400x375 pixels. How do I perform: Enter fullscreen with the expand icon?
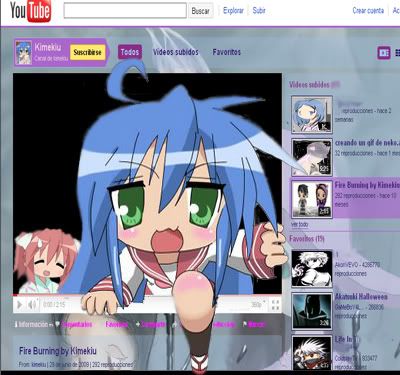(275, 305)
